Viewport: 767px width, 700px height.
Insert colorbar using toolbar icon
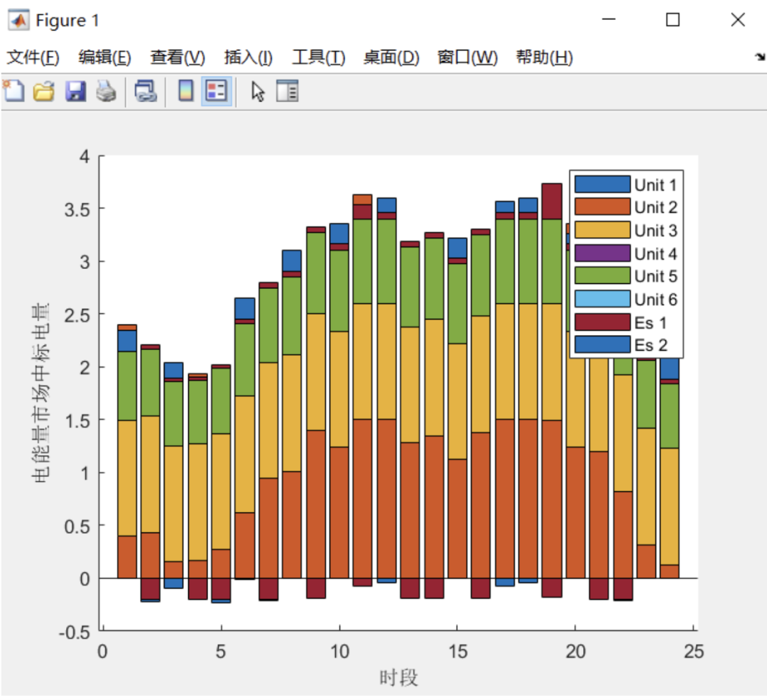pyautogui.click(x=186, y=91)
